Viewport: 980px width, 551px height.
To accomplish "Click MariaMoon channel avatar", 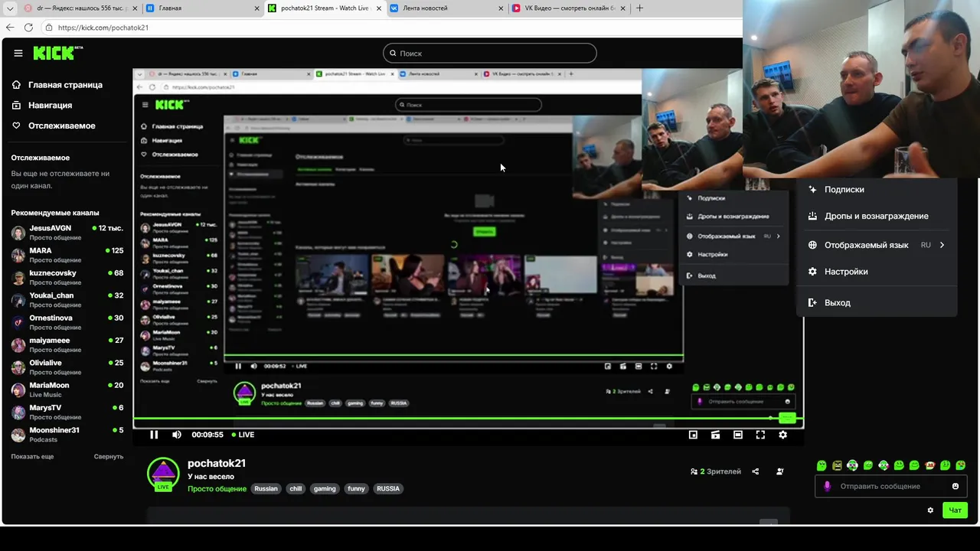I will pos(18,390).
